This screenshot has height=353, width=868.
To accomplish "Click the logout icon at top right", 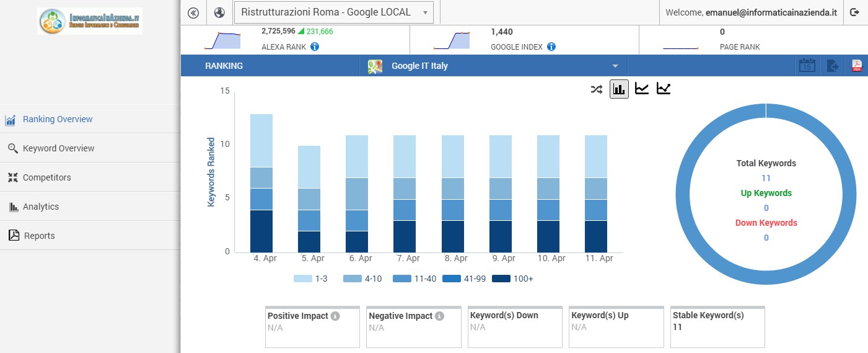I will [855, 12].
